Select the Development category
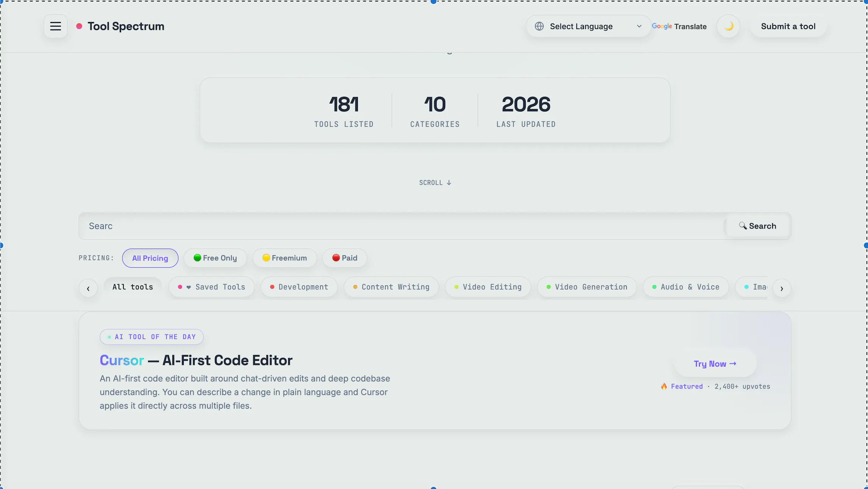Screen dimensions: 868x489 [299, 287]
